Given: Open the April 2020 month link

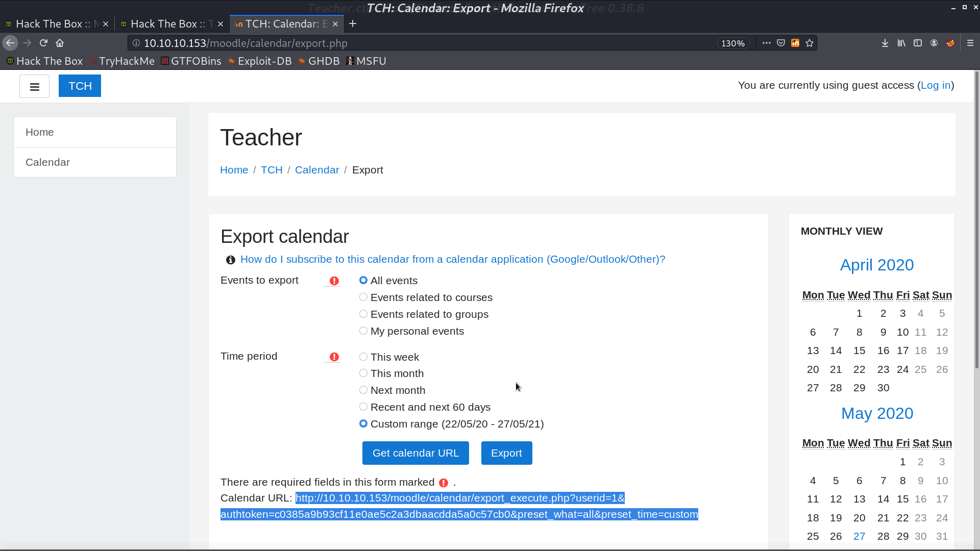Looking at the screenshot, I should point(877,265).
